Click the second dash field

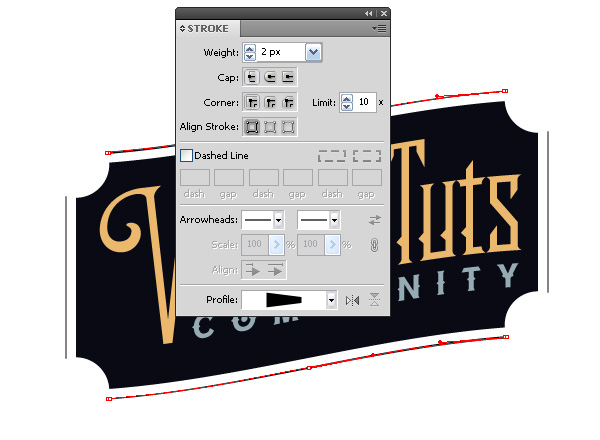264,178
